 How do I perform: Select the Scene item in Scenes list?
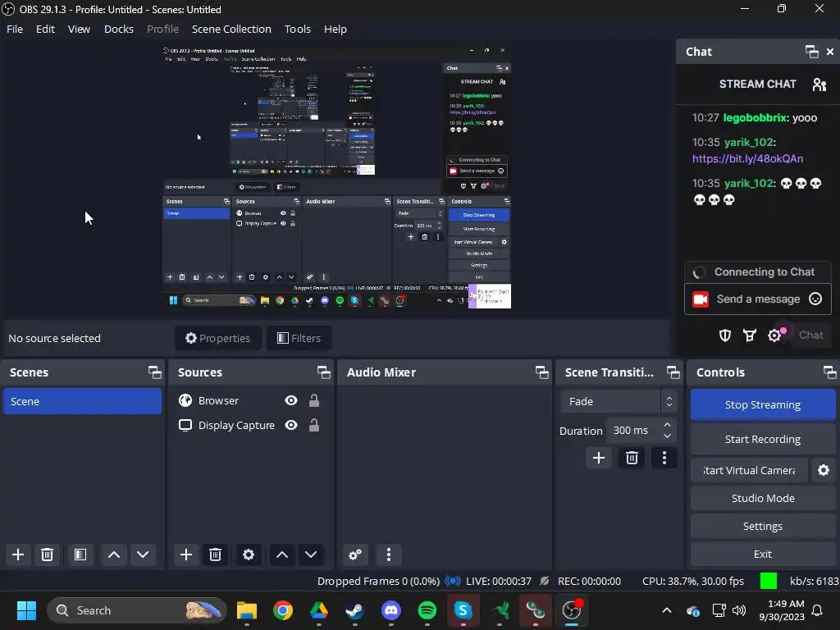[x=83, y=401]
